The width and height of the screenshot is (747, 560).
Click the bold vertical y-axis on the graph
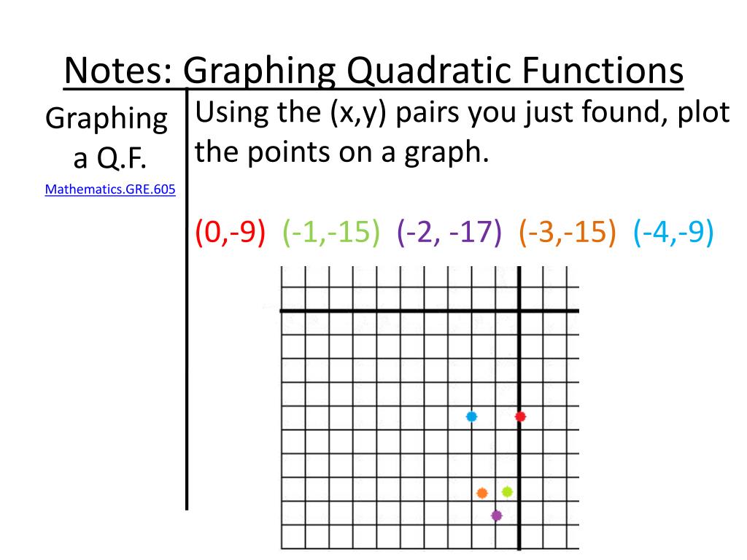(x=519, y=365)
